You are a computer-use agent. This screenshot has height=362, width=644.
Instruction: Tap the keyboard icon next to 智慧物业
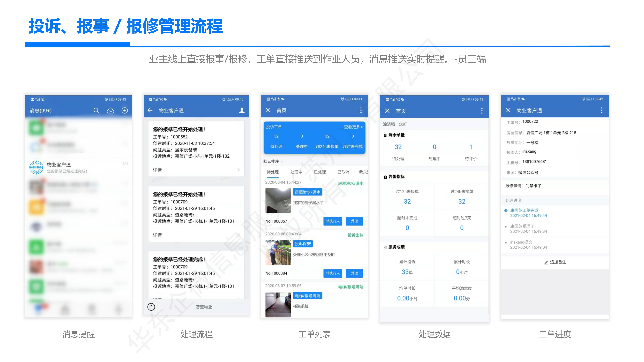[151, 307]
